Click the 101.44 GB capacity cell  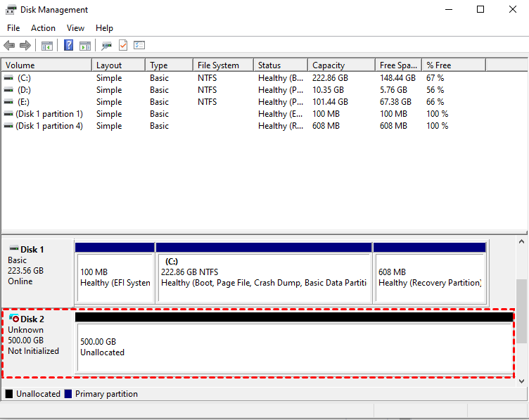(x=330, y=102)
